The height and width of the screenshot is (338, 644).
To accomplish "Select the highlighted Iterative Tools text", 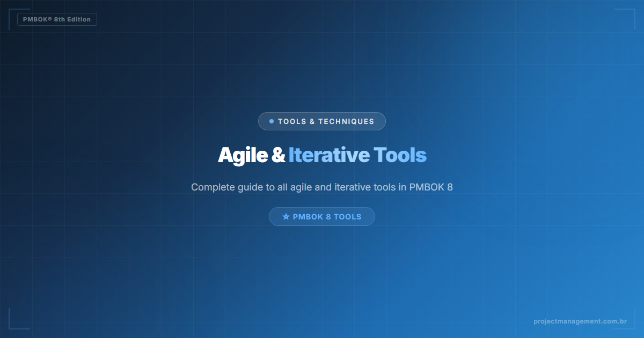I will [357, 155].
